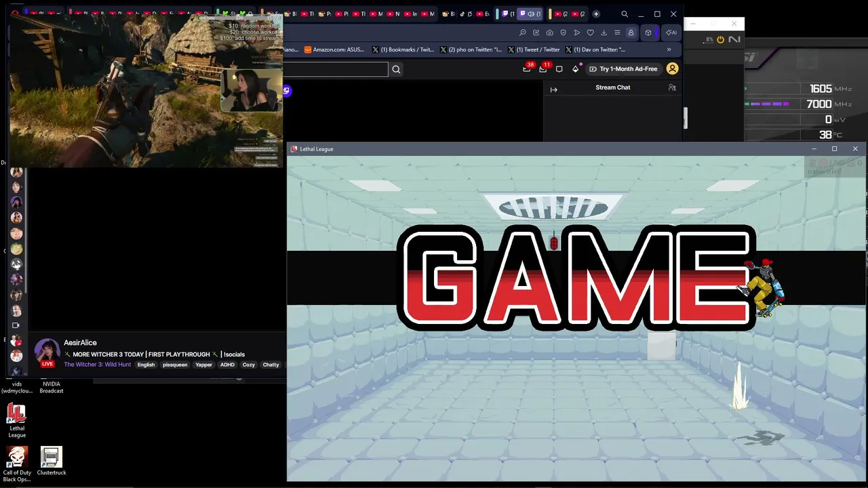
Task: Open Call of Duty Black Ops desktop shortcut
Action: (17, 464)
